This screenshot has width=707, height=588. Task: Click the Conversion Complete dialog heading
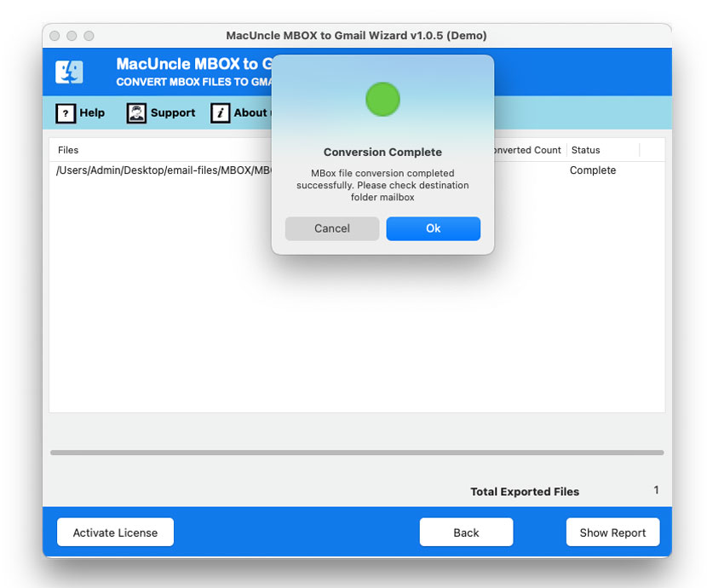point(382,152)
